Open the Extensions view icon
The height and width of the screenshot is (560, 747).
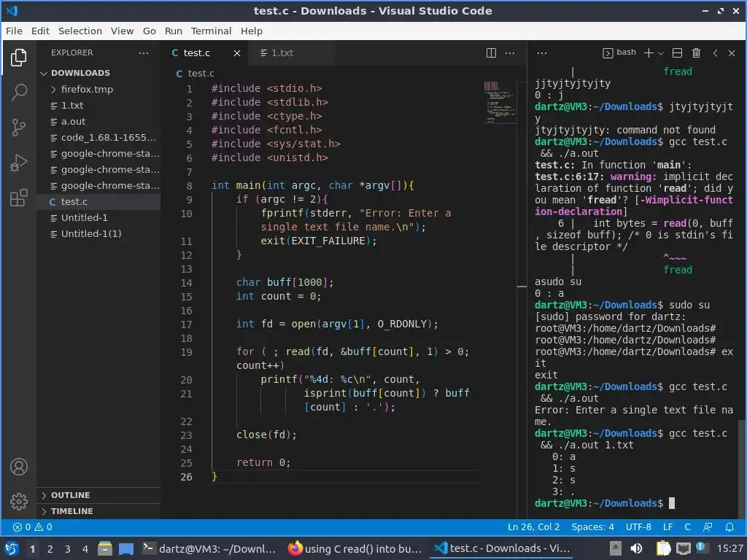(18, 198)
